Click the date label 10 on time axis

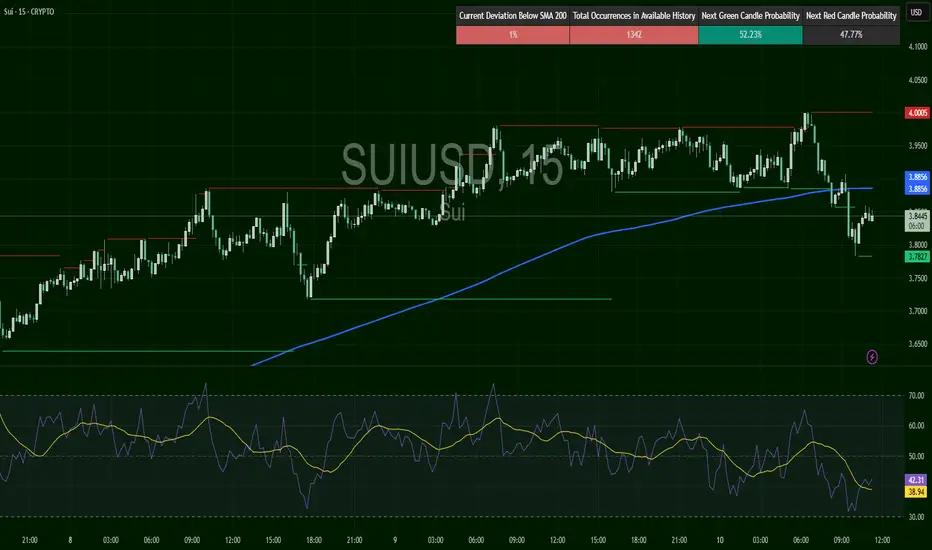point(719,540)
